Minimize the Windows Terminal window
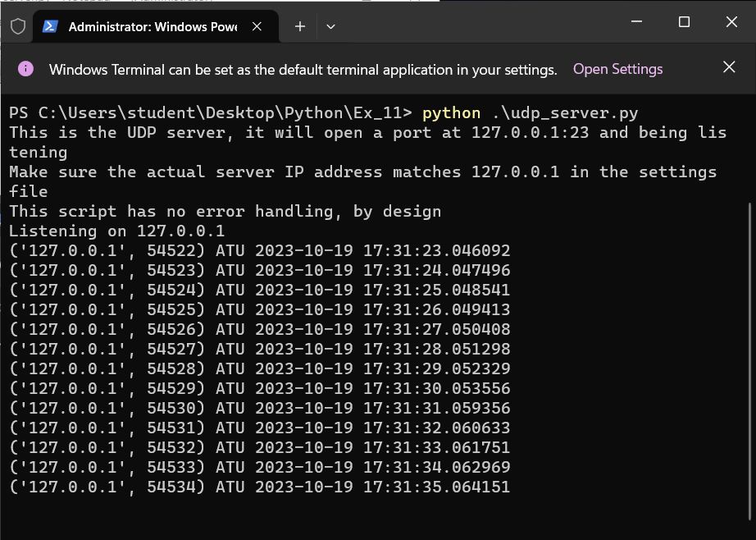The height and width of the screenshot is (540, 756). pos(637,22)
